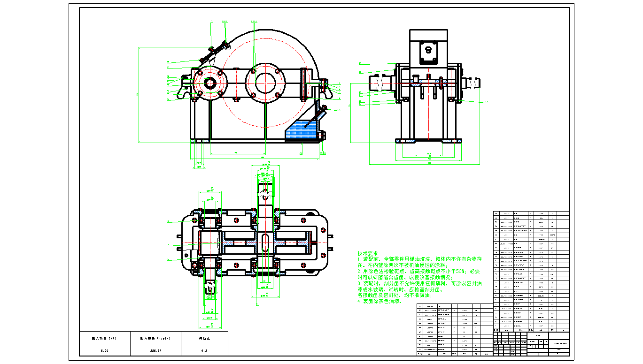Select the 技术要求 heading text
Screen dimensions: 643x364
pyautogui.click(x=367, y=253)
